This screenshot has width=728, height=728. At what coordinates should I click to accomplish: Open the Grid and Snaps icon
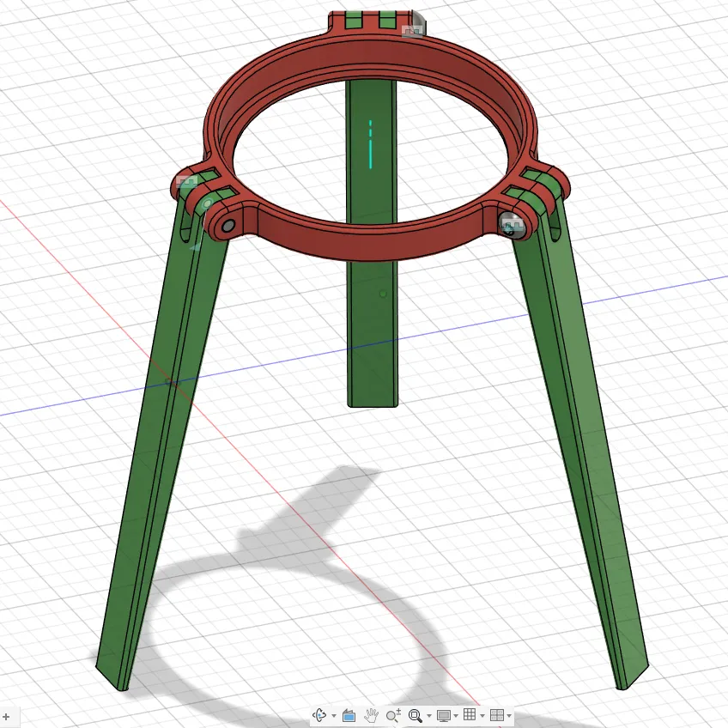(x=470, y=714)
